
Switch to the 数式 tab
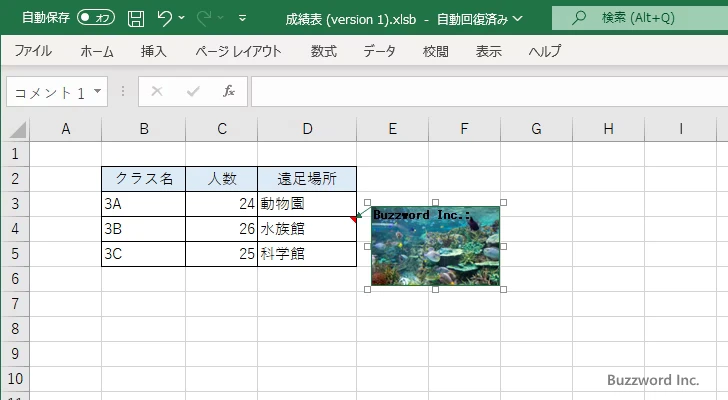point(324,51)
